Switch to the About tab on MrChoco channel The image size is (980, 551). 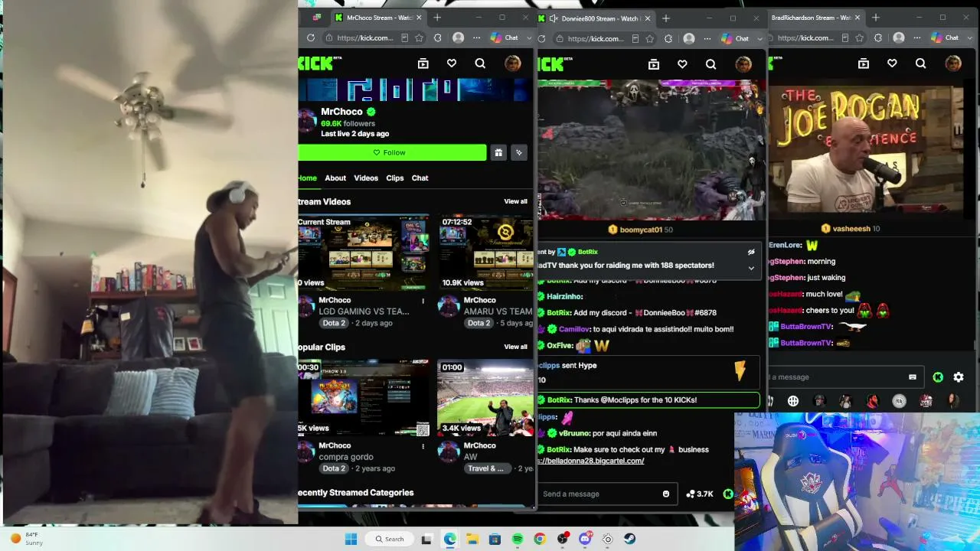tap(335, 178)
